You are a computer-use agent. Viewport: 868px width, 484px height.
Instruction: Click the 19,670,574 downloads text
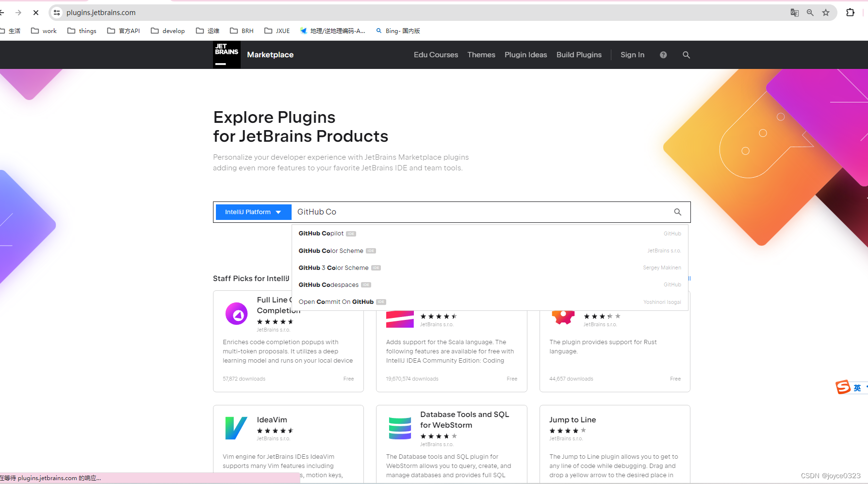click(412, 379)
